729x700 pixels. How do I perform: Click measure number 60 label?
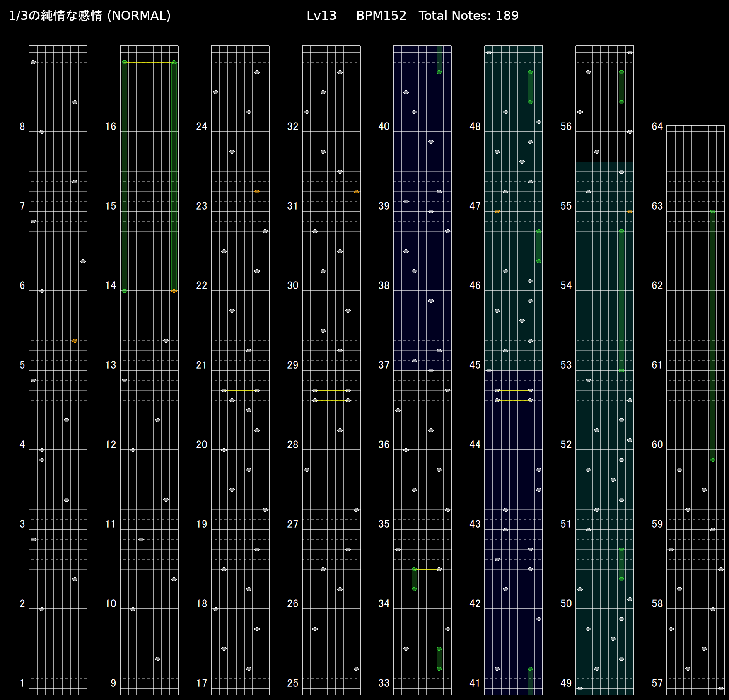(657, 444)
